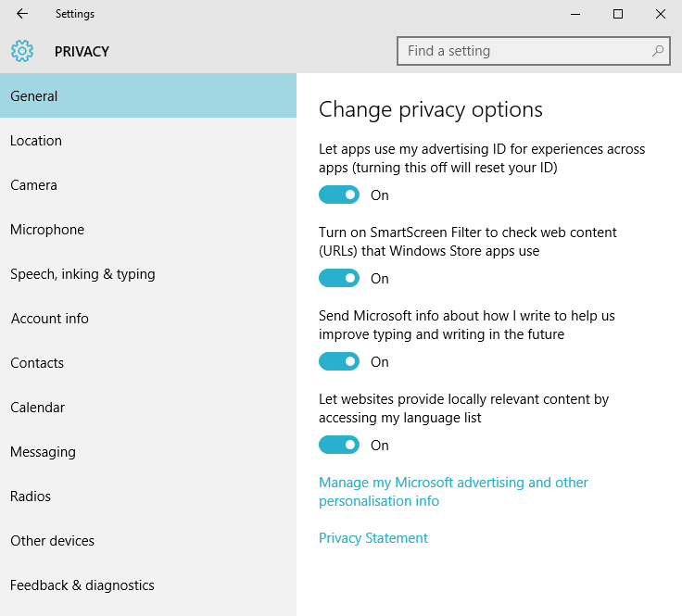Minimize the Settings window
682x616 pixels.
[575, 14]
